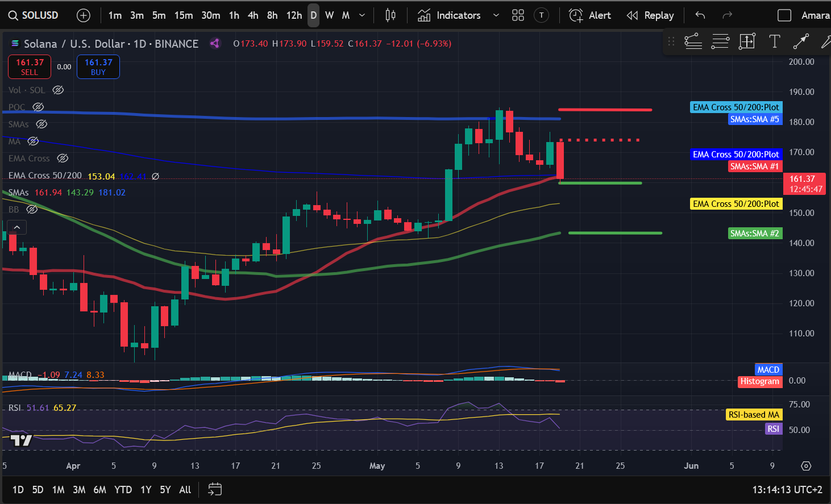
Task: Click the TradingView logo watermark
Action: pyautogui.click(x=21, y=440)
